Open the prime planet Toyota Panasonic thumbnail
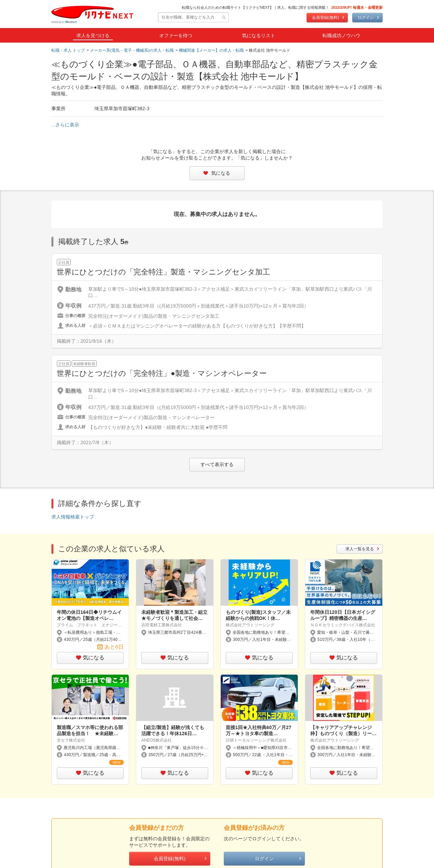 coord(90,582)
